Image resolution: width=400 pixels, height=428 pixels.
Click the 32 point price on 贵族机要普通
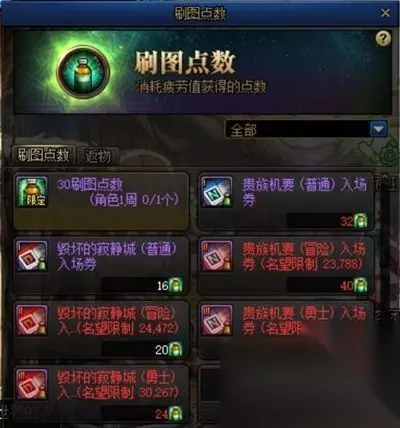[x=347, y=221]
